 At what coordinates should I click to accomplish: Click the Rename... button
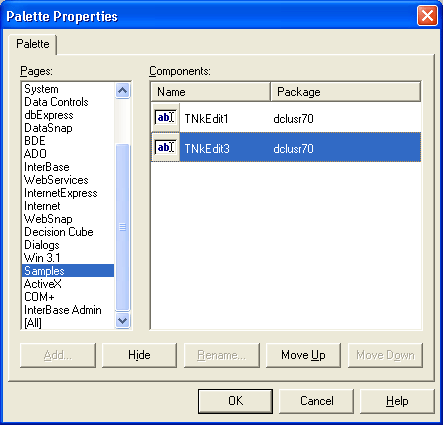click(221, 355)
